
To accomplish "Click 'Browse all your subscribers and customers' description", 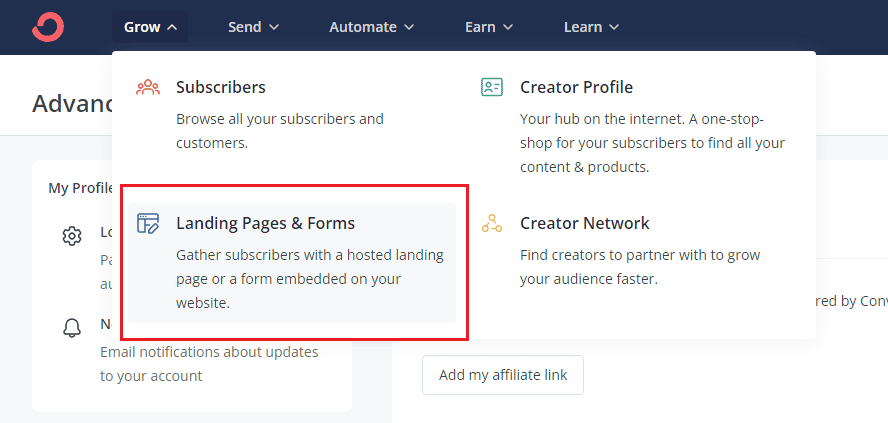I will click(280, 131).
